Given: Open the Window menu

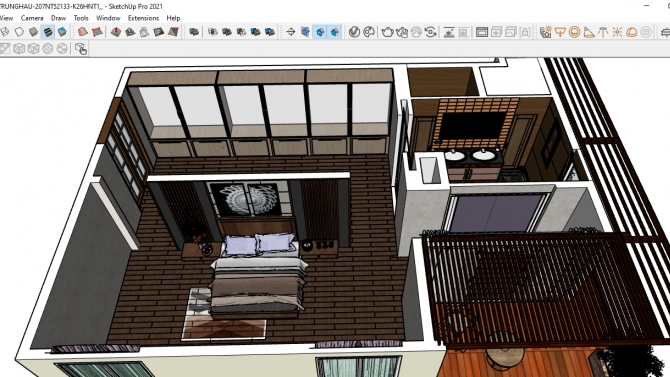Looking at the screenshot, I should (108, 18).
